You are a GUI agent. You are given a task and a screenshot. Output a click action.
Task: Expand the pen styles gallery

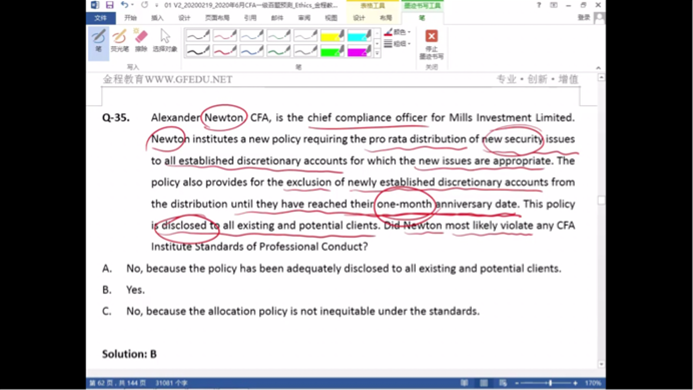coord(377,54)
